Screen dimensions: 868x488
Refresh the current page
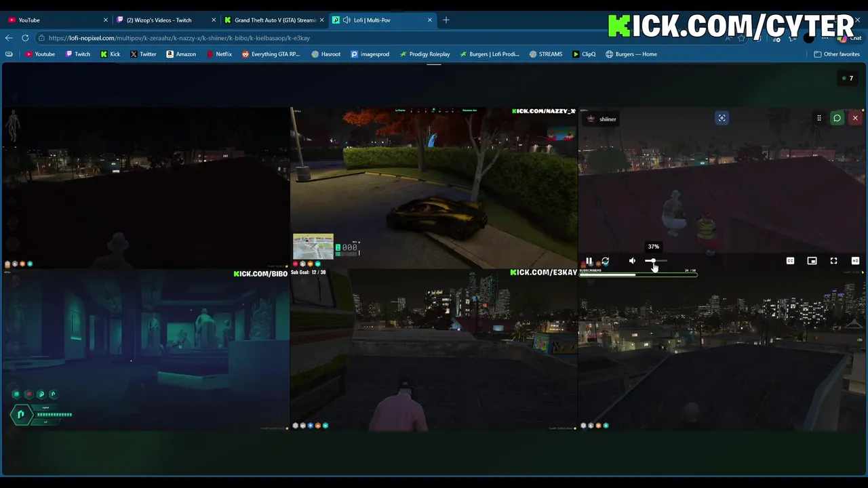click(25, 38)
